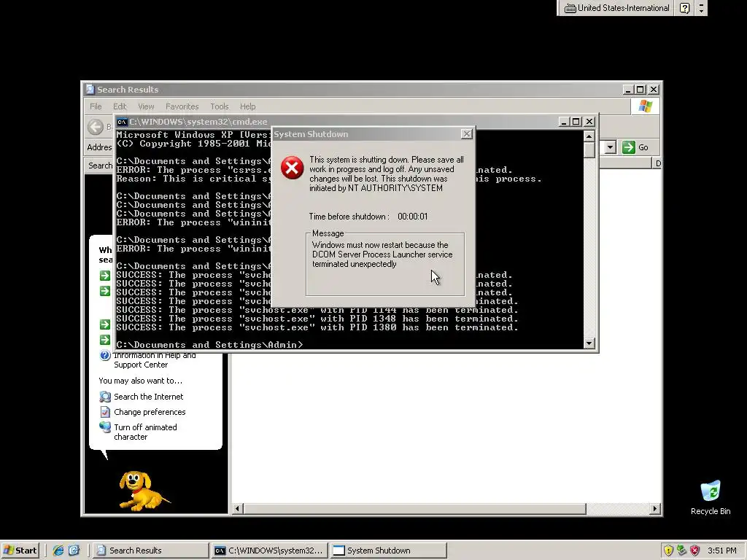Click the cmd scrollbar down arrow

point(589,343)
